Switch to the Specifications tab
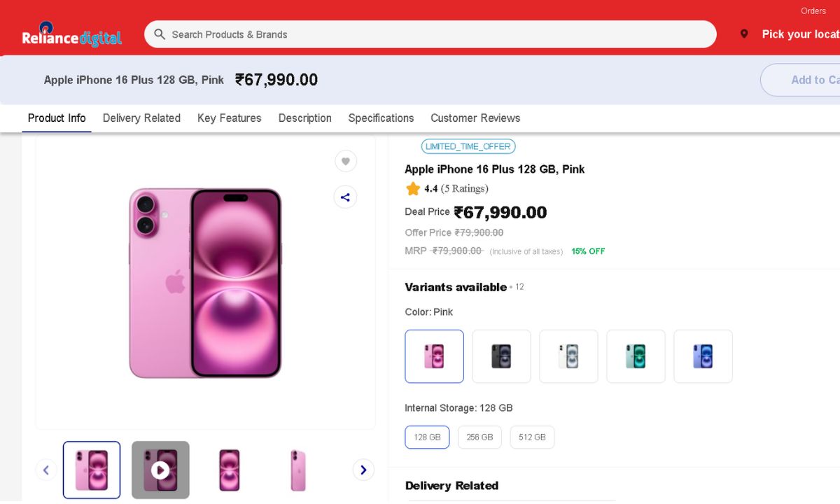 381,118
